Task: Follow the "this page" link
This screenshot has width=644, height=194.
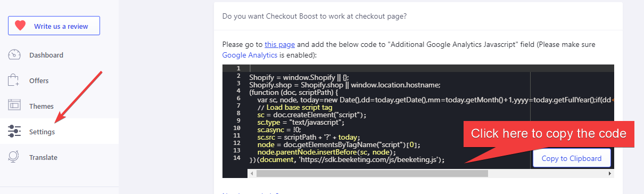Action: tap(279, 44)
